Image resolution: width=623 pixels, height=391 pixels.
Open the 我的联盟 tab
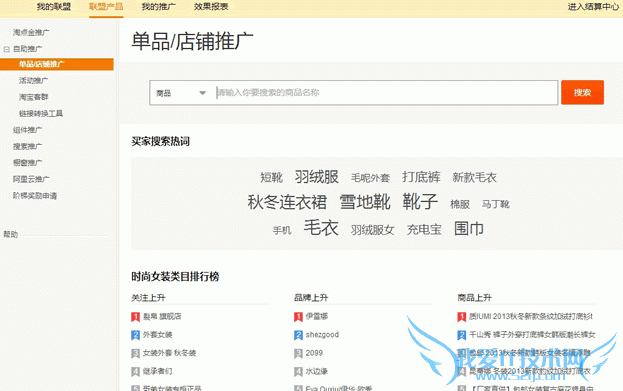tap(54, 7)
